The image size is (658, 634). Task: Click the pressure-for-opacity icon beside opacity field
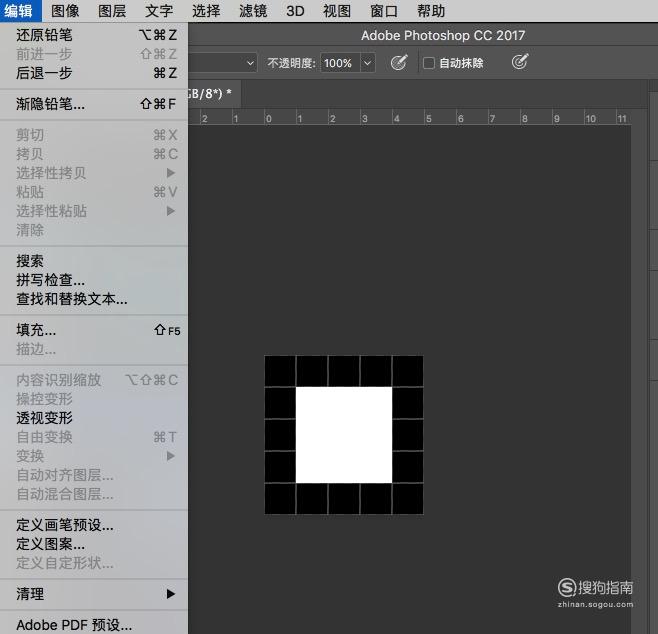(399, 63)
